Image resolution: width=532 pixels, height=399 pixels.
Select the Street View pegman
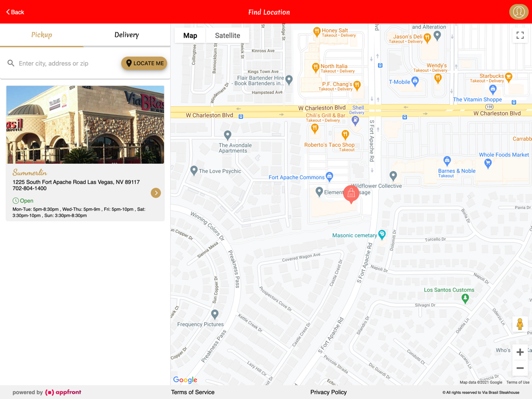[x=520, y=324]
